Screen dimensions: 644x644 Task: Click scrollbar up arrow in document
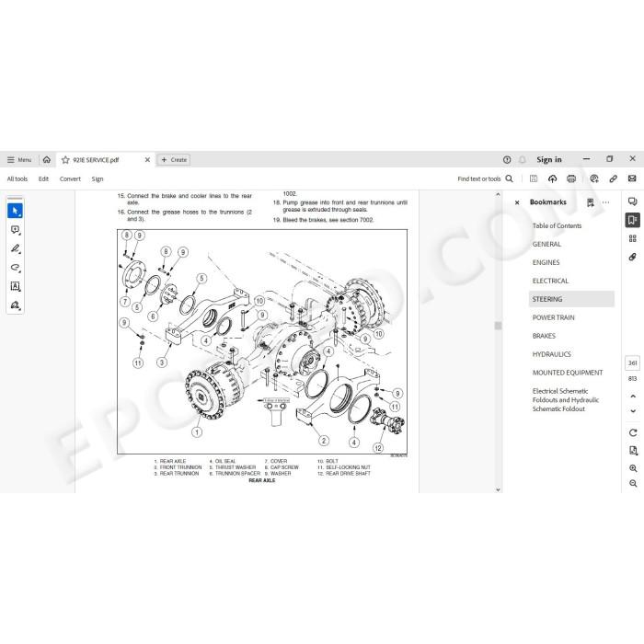[x=499, y=194]
